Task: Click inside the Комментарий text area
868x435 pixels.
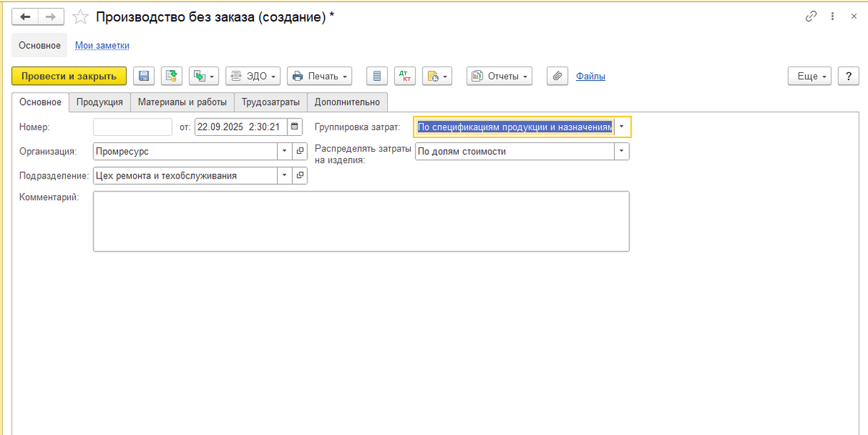Action: pyautogui.click(x=361, y=221)
